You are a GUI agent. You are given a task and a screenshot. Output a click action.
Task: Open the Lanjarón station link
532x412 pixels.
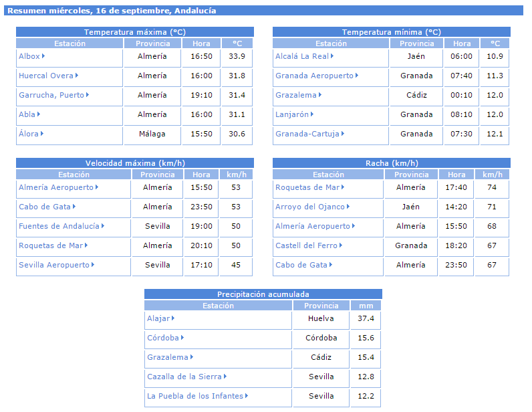(x=292, y=115)
